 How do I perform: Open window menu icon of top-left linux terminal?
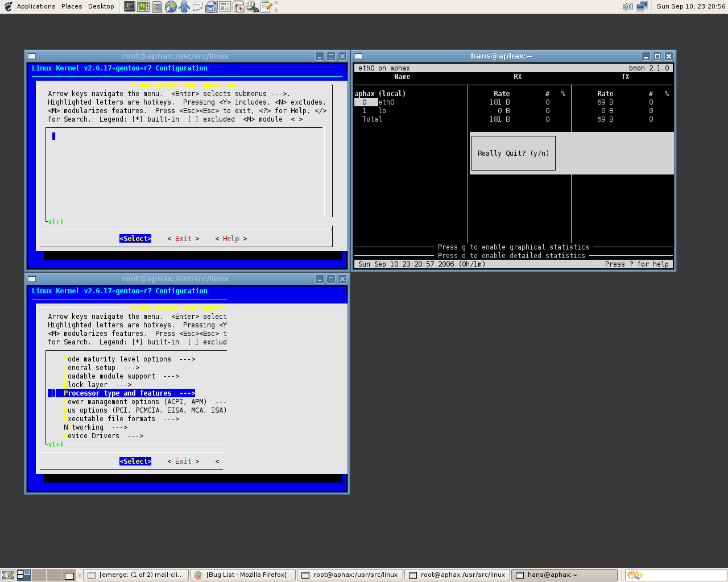point(32,56)
